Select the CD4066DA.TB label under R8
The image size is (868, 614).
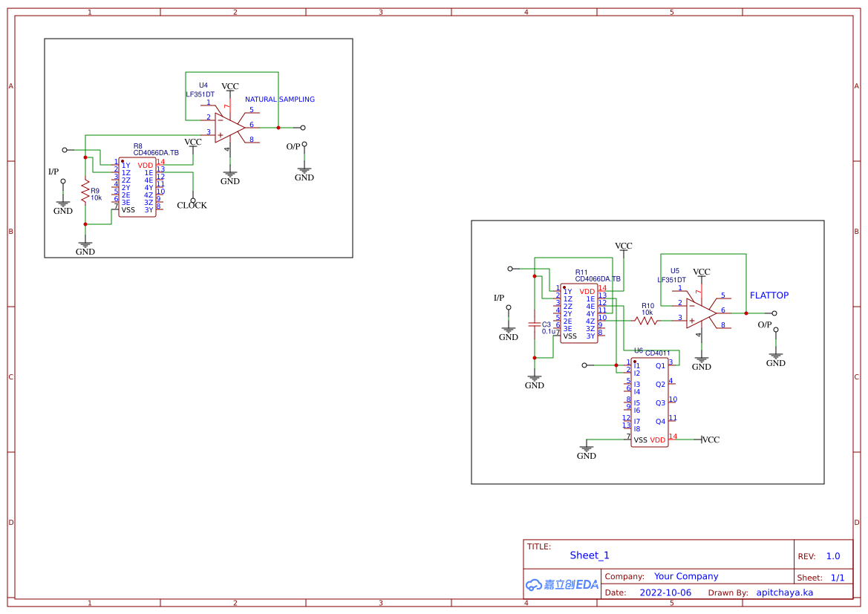(x=156, y=153)
